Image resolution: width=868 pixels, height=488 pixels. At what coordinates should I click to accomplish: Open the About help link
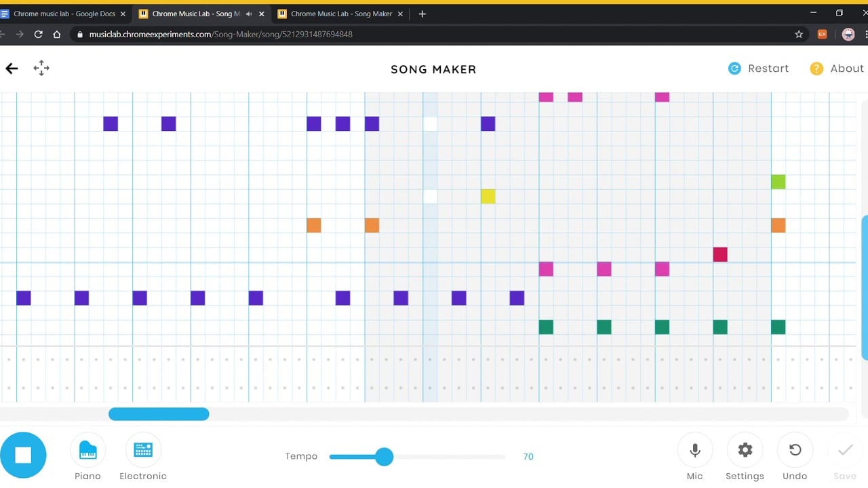click(837, 68)
